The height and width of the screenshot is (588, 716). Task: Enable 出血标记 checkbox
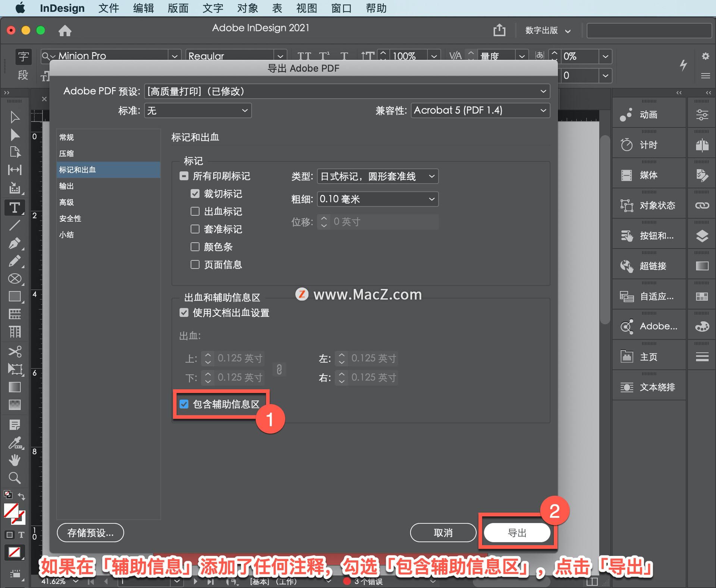click(x=195, y=211)
